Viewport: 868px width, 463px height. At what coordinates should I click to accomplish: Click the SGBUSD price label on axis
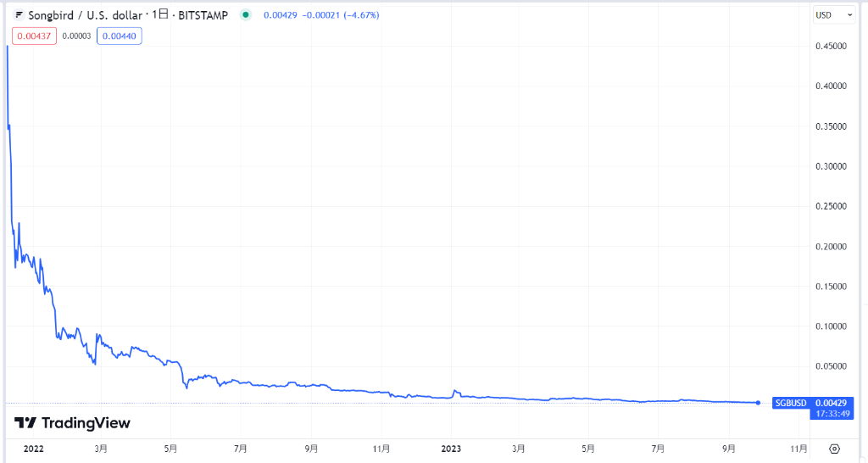[x=792, y=403]
